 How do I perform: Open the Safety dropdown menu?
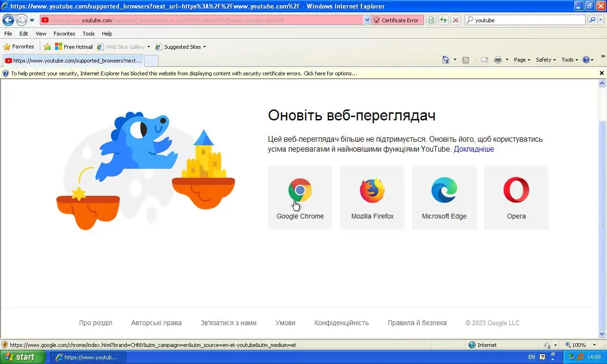[x=546, y=60]
